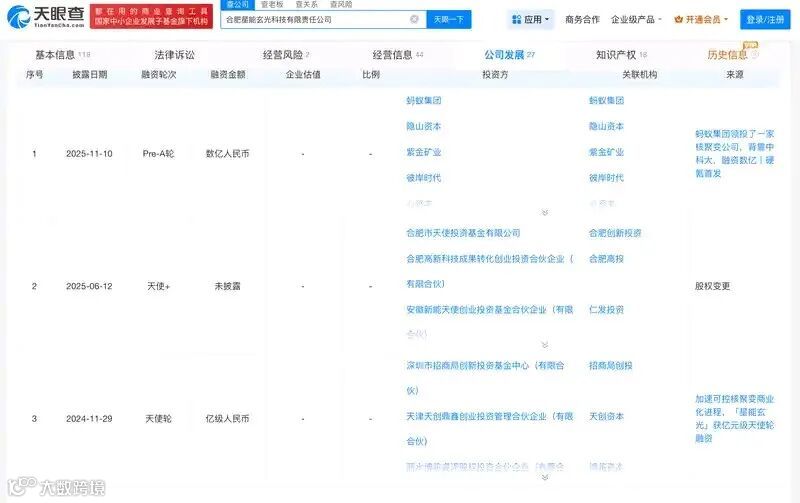Click the 融资金额 column header
The width and height of the screenshot is (800, 503).
tap(228, 74)
